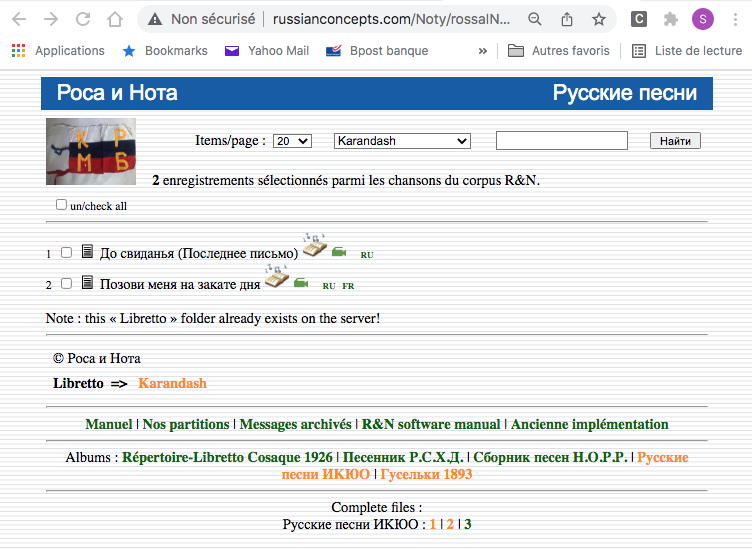The image size is (752, 550).
Task: Click the Non sécurisé warning icon
Action: [x=154, y=19]
